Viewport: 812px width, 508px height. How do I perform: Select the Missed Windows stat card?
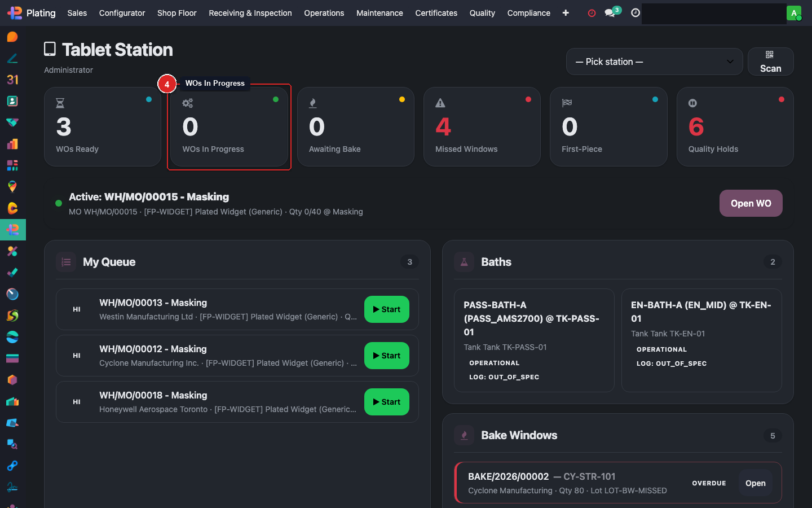coord(482,127)
